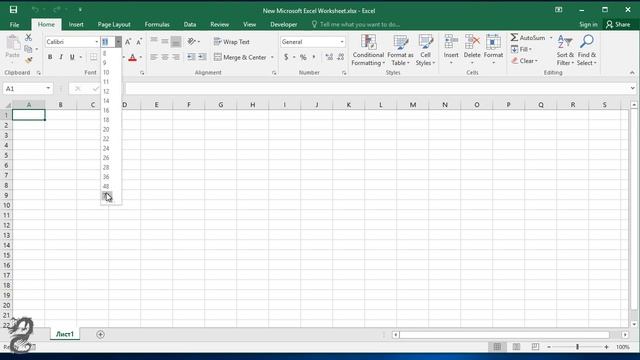
Task: Select the Лист1 sheet tab
Action: [65, 334]
